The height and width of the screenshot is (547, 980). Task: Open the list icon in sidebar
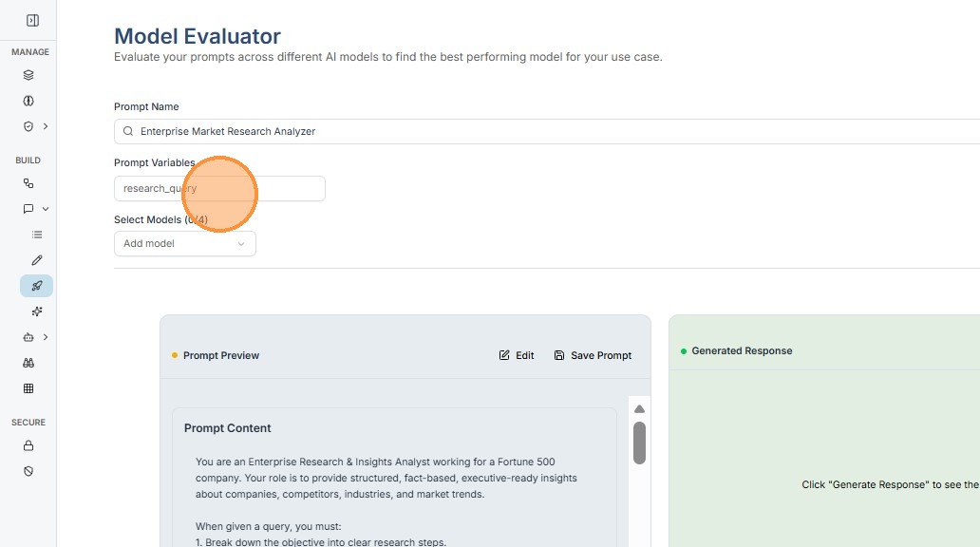pyautogui.click(x=37, y=235)
